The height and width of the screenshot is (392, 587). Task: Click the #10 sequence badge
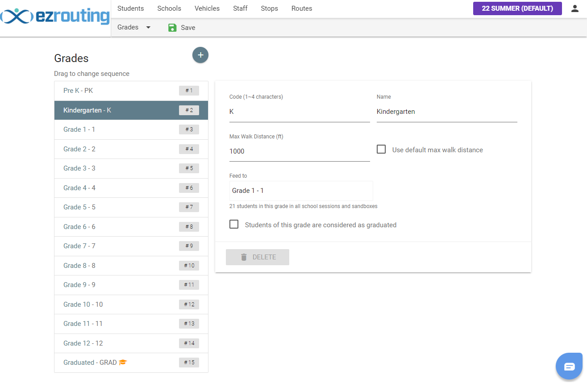[189, 266]
